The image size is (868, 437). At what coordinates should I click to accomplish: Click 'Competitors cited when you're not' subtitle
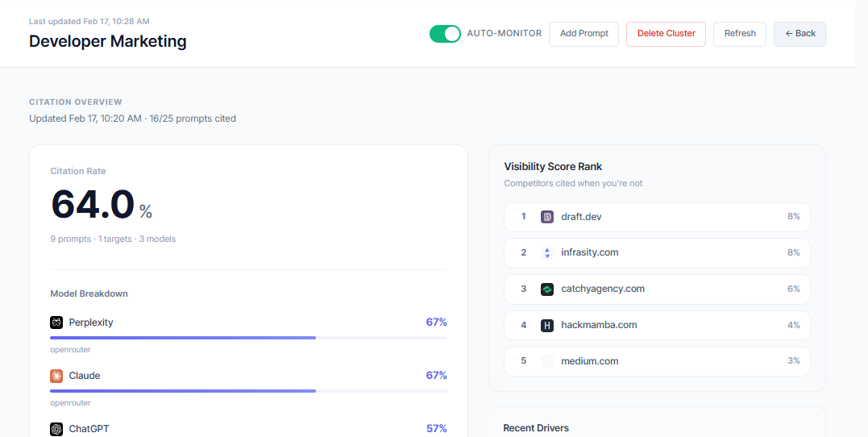pyautogui.click(x=574, y=183)
